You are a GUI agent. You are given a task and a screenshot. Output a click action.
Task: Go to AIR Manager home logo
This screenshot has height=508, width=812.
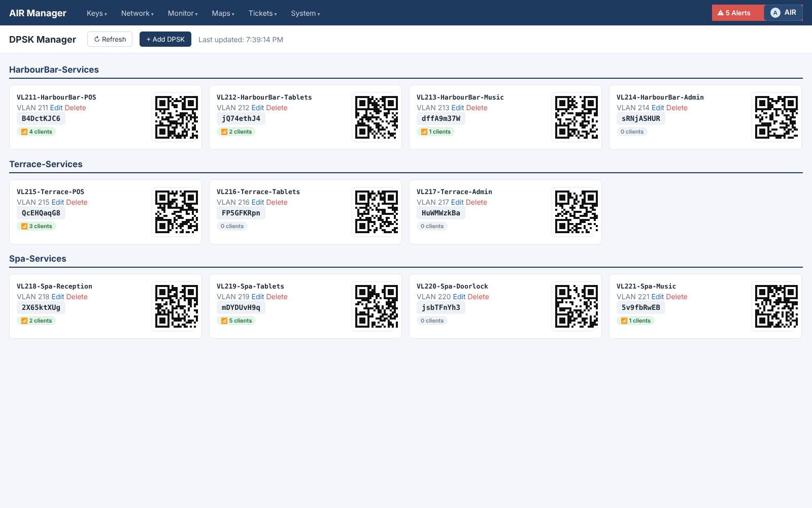coord(38,13)
